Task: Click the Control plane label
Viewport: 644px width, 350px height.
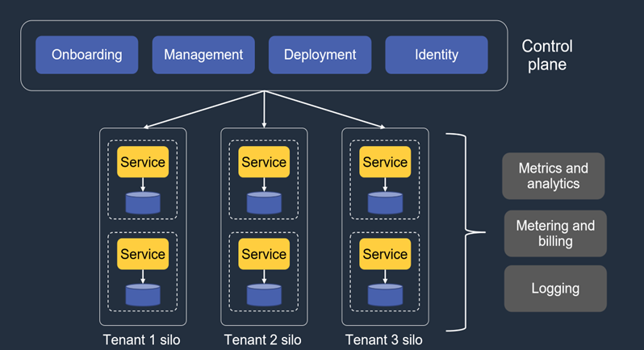Action: [x=549, y=55]
